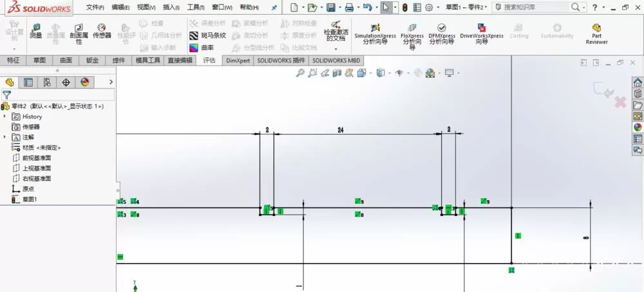Open Options gear dropdown arrow
Viewport: 644px width, 292px height.
(x=438, y=7)
